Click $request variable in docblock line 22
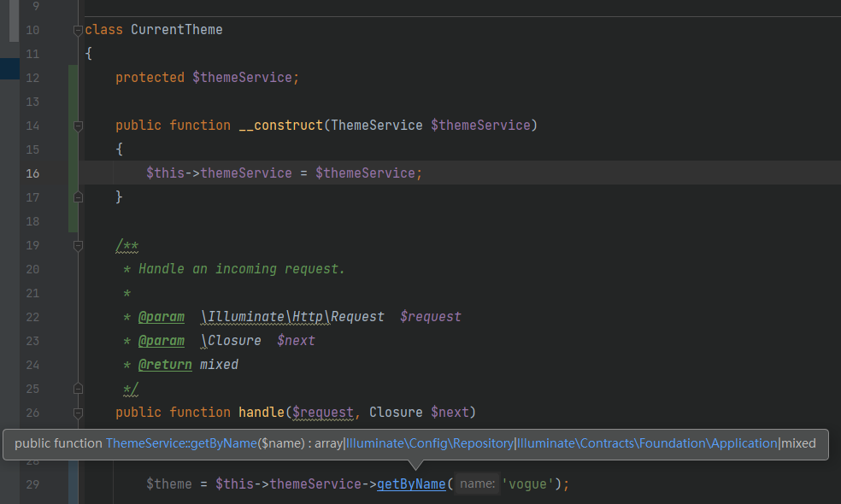 [430, 317]
